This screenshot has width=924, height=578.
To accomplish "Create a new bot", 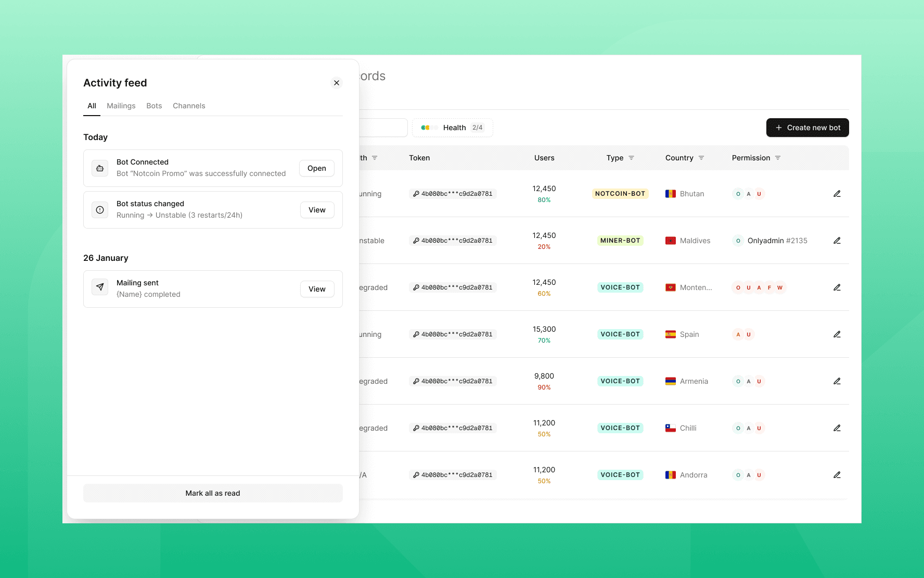I will [807, 128].
